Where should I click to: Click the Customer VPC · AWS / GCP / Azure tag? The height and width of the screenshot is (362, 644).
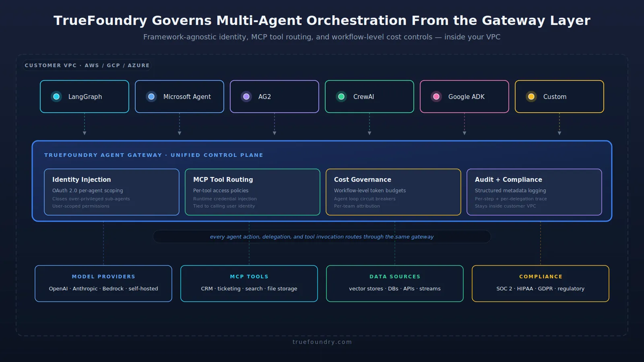point(87,65)
